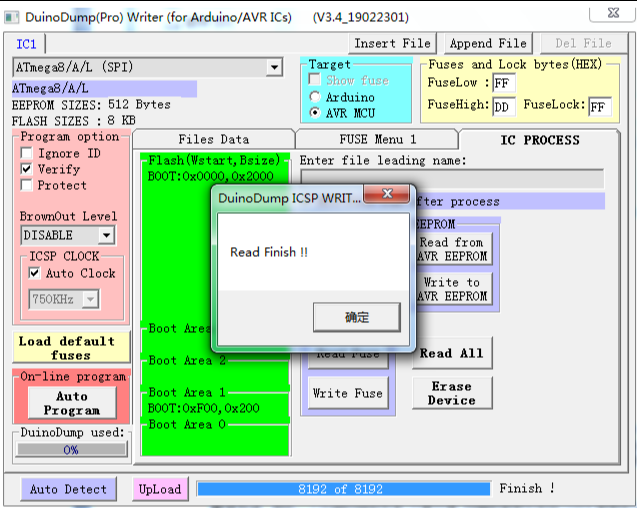637x508 pixels.
Task: Click the 8192 of 8192 progress bar
Action: (344, 488)
